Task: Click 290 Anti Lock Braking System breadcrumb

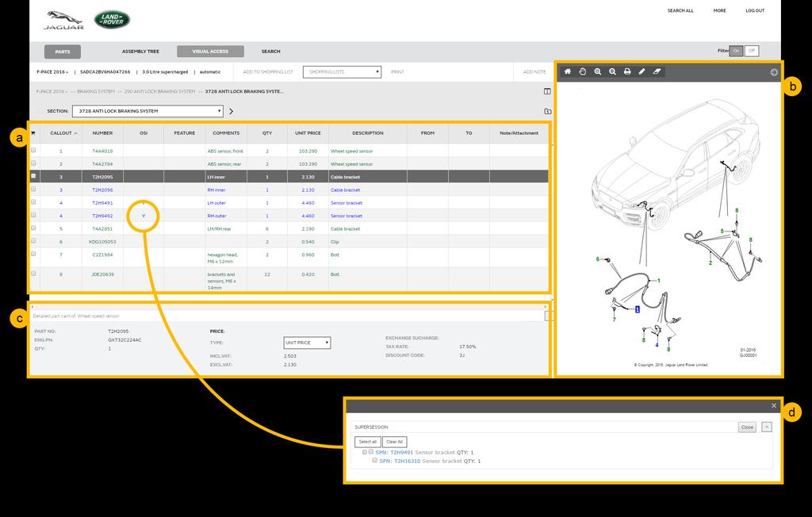Action: click(159, 92)
